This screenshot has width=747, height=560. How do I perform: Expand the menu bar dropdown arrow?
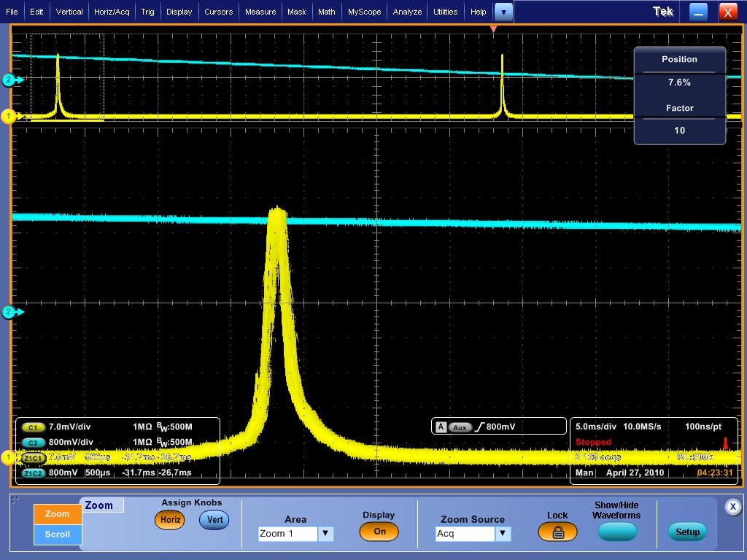[503, 12]
